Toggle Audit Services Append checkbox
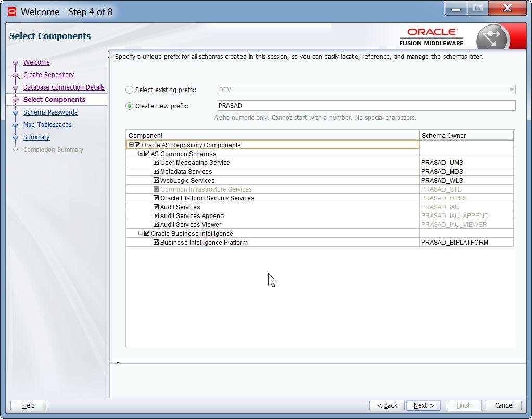532x419 pixels. point(156,215)
